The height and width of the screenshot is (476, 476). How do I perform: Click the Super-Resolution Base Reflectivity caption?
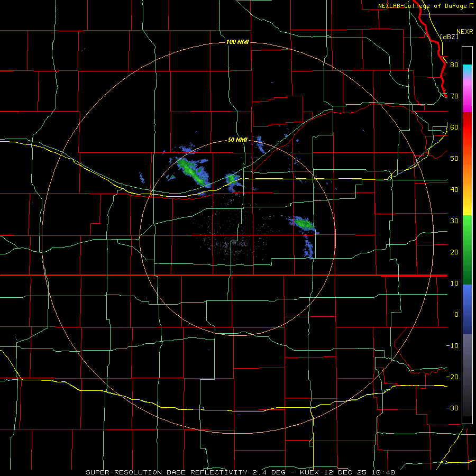tap(240, 472)
